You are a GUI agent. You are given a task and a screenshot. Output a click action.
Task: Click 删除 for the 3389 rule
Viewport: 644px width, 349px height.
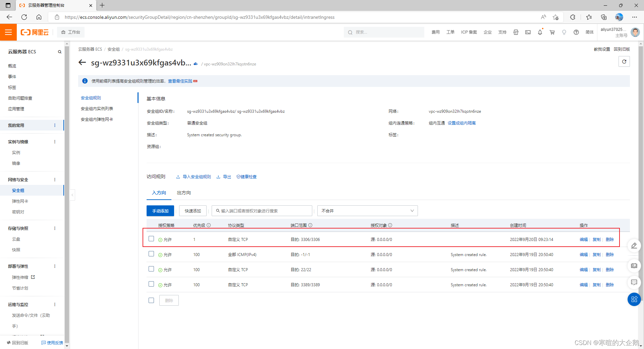pyautogui.click(x=610, y=285)
